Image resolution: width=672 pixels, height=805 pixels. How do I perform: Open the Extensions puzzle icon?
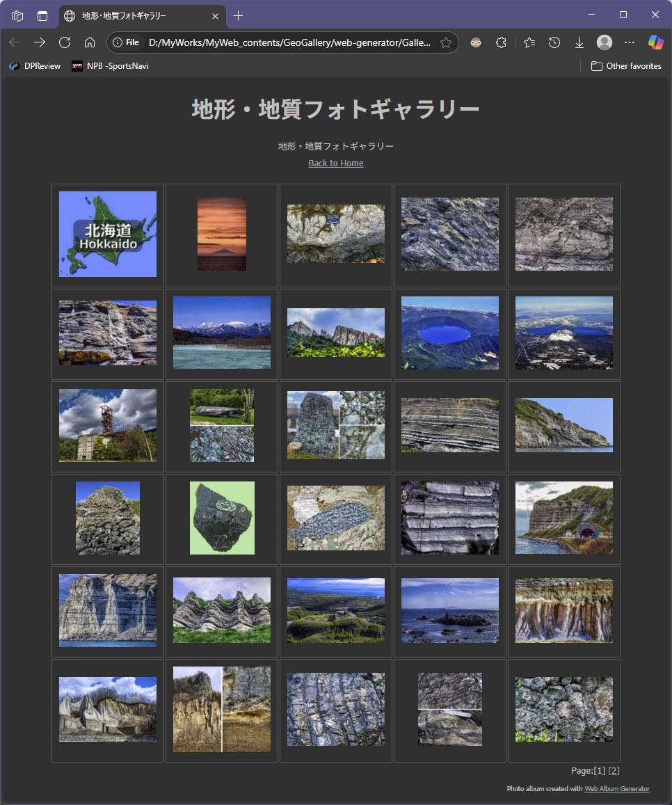click(x=501, y=42)
